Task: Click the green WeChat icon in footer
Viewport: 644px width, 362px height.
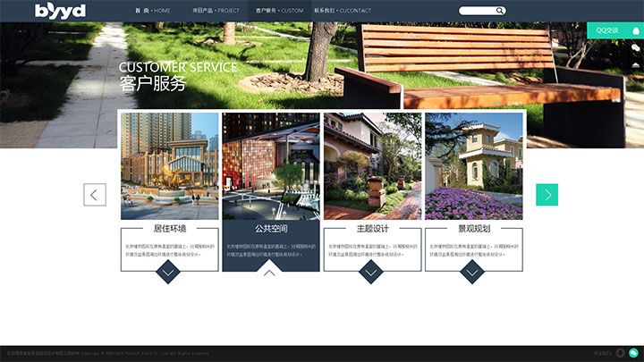Action: [x=633, y=353]
